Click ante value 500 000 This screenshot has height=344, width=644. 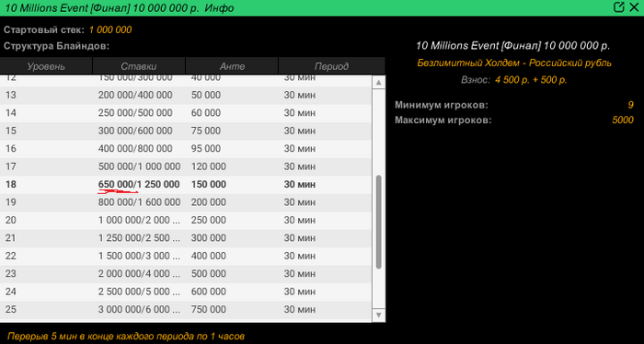(208, 274)
